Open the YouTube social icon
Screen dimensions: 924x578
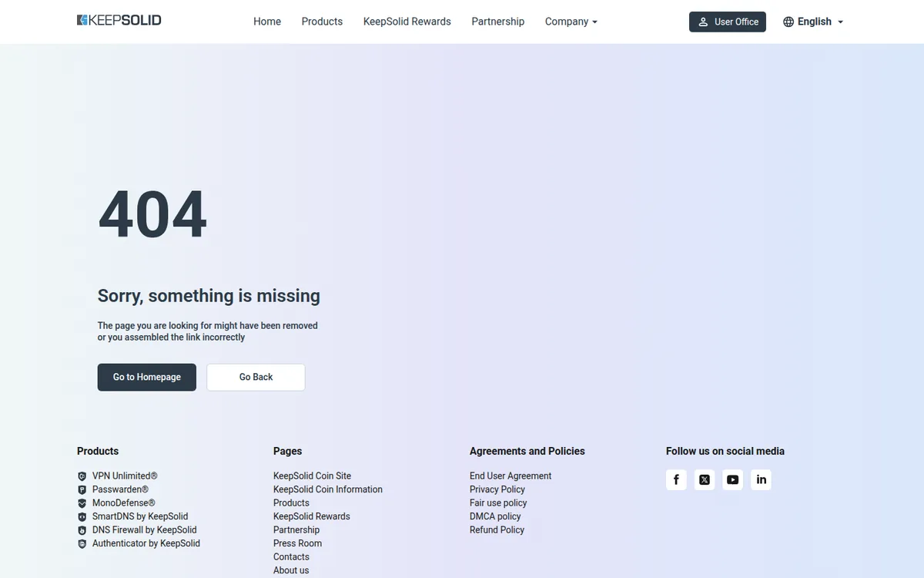(x=733, y=479)
